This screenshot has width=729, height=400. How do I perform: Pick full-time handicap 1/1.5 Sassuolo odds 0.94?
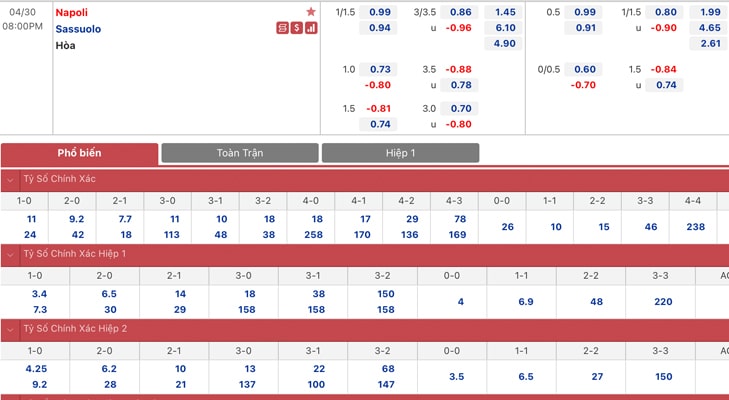[378, 28]
